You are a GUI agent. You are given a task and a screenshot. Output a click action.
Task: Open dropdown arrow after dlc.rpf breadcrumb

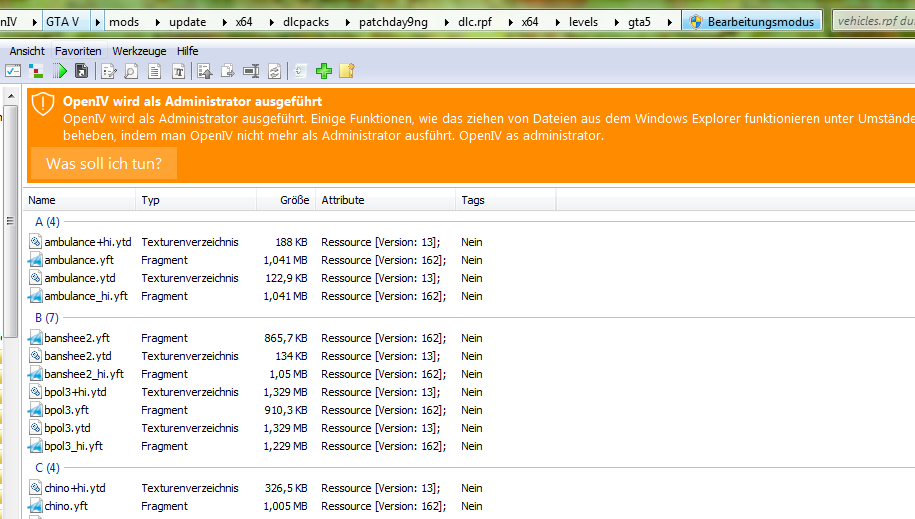(510, 22)
